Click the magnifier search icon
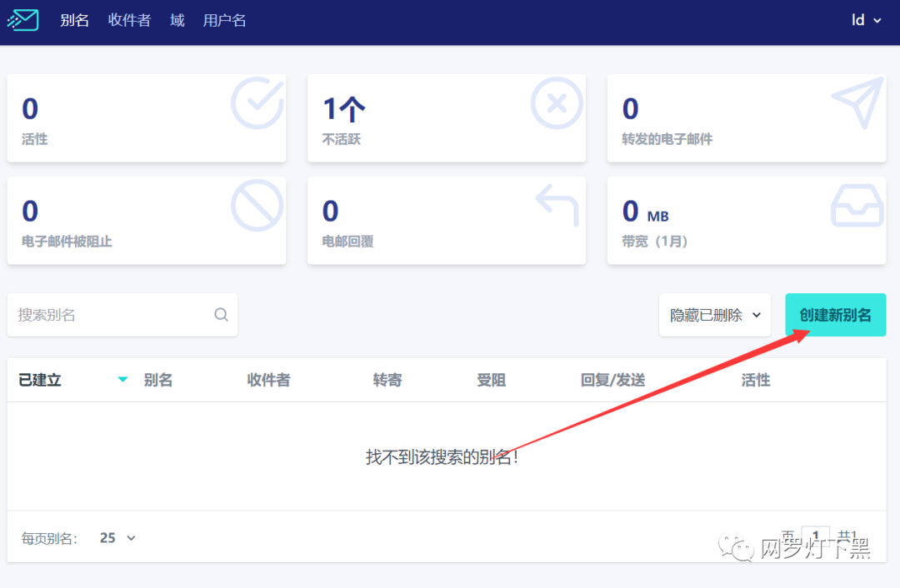The image size is (900, 588). click(x=222, y=315)
